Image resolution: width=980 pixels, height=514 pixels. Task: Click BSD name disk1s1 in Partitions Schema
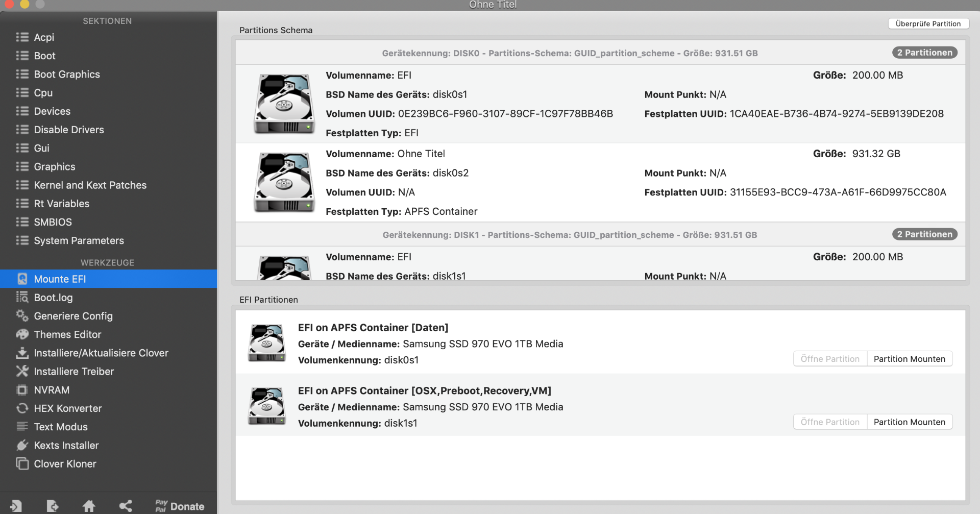pos(449,276)
